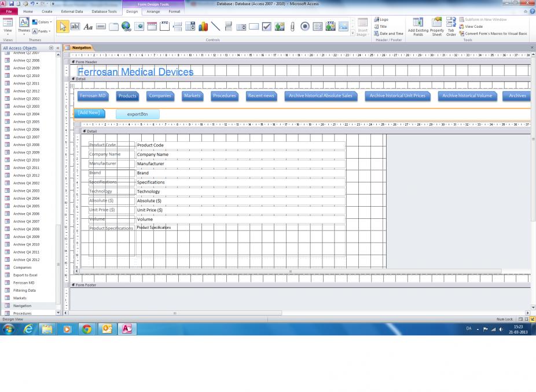Pick the Bound Object Frame control
Viewport: 536px width, 392px height.
(x=331, y=26)
